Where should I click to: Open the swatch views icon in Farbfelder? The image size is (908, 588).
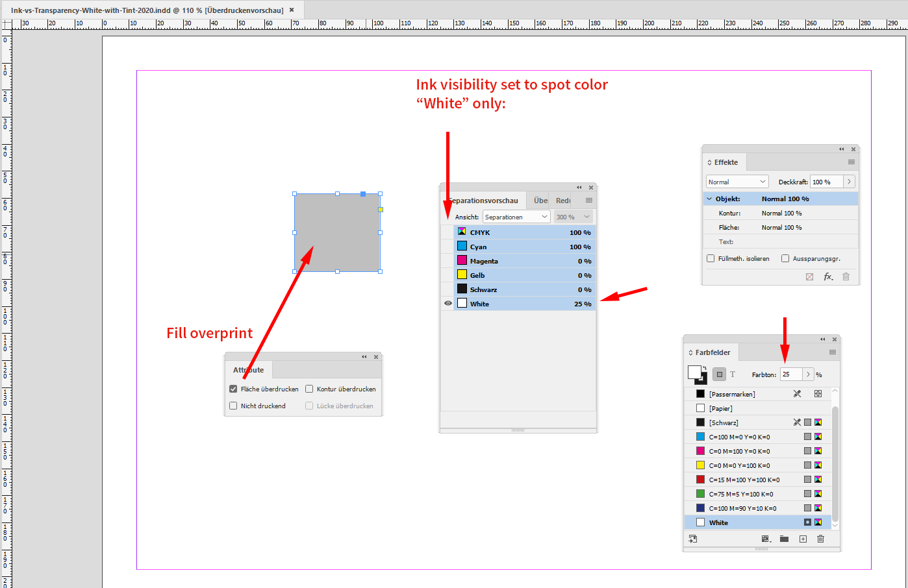766,539
